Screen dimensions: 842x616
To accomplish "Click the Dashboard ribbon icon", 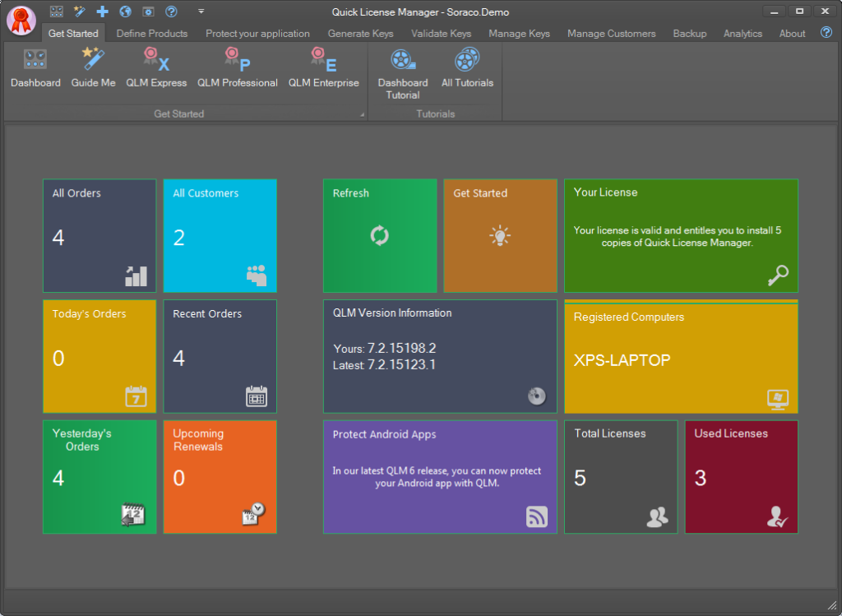I will point(35,67).
